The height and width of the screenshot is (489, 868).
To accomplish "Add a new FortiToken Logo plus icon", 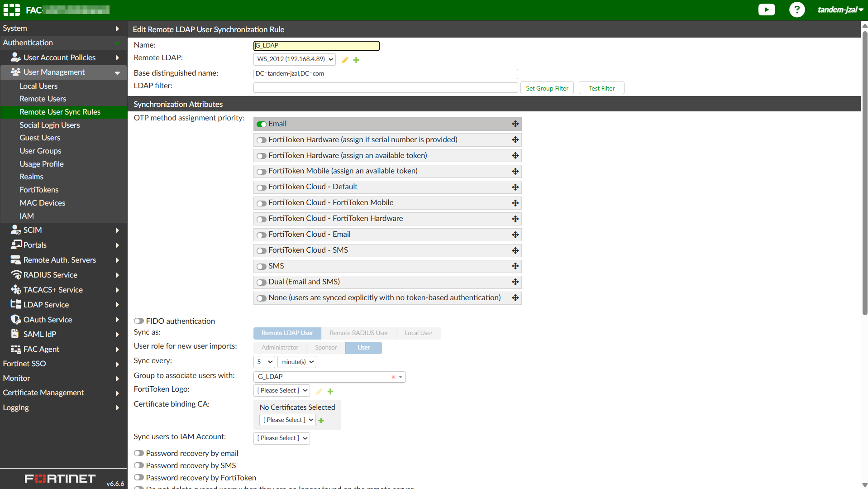I will (330, 391).
